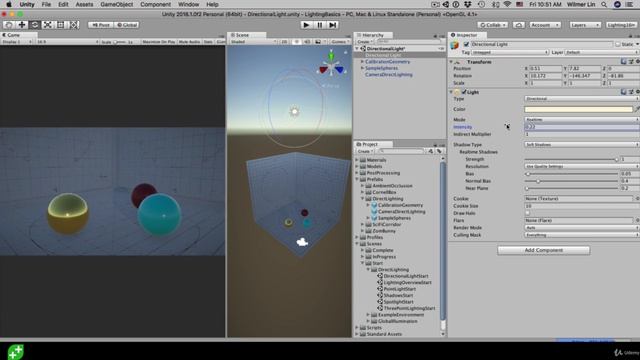Open the Account dropdown

pos(545,25)
